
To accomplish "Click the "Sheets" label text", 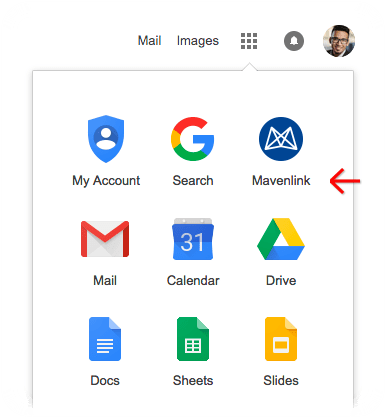I will pos(193,381).
